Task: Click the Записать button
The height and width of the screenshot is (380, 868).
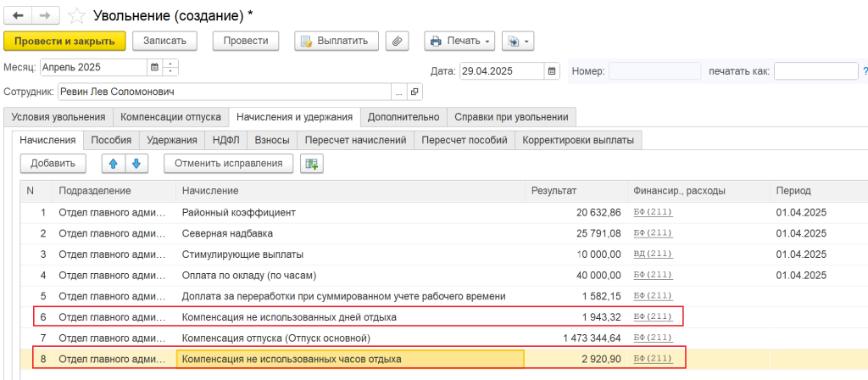Action: click(164, 41)
